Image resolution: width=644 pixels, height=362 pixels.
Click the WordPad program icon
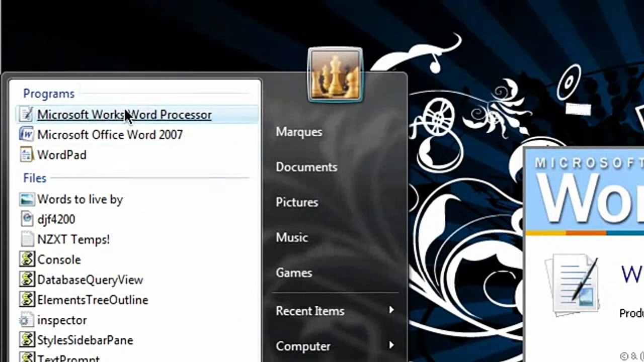(x=26, y=155)
